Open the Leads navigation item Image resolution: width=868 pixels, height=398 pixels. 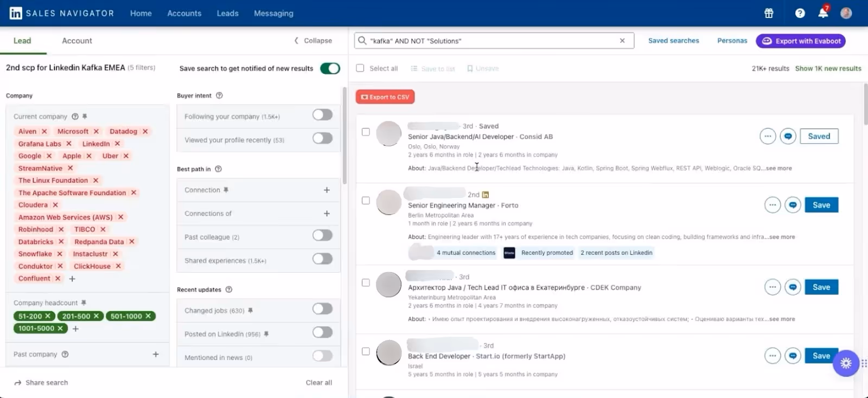(228, 13)
